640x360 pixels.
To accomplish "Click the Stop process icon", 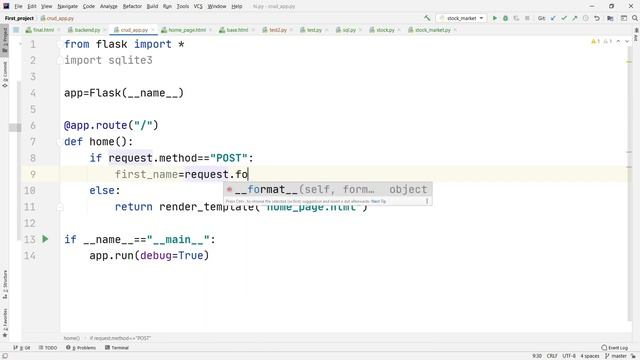I will 527,18.
